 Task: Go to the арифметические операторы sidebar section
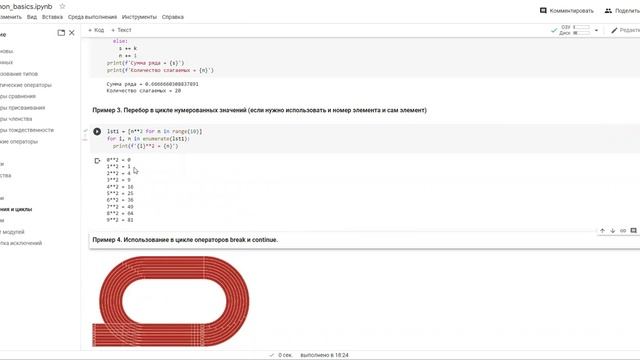[x=26, y=85]
